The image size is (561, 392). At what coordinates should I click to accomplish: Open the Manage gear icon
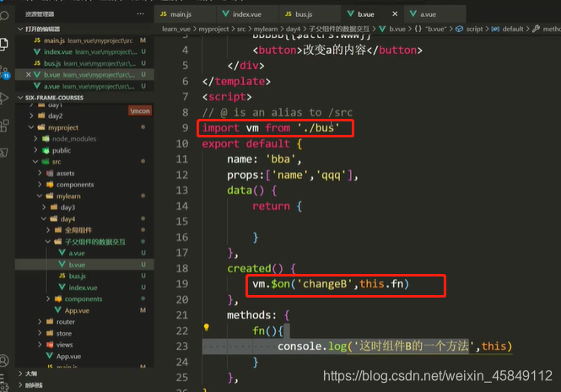coord(3,385)
